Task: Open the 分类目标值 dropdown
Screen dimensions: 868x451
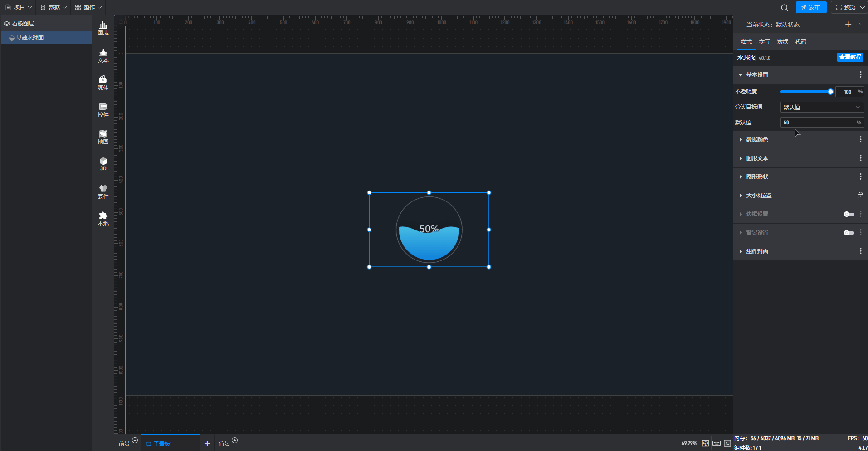Action: click(821, 107)
